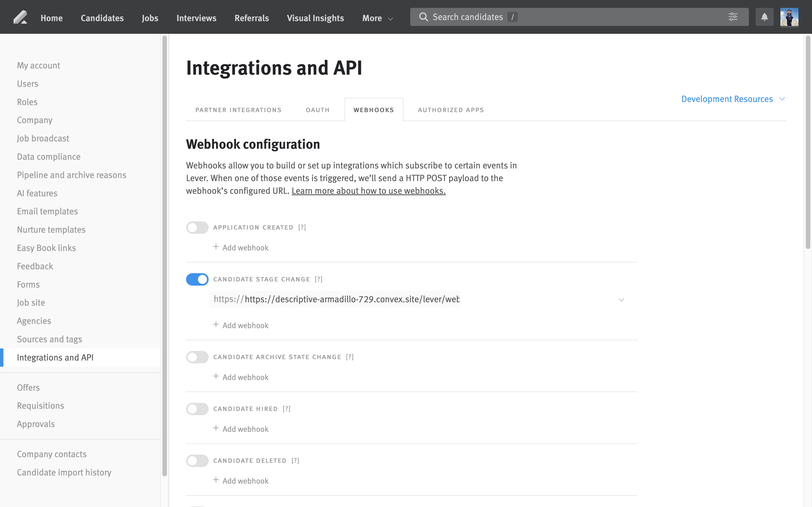Open the notifications bell
812x507 pixels.
coord(764,17)
